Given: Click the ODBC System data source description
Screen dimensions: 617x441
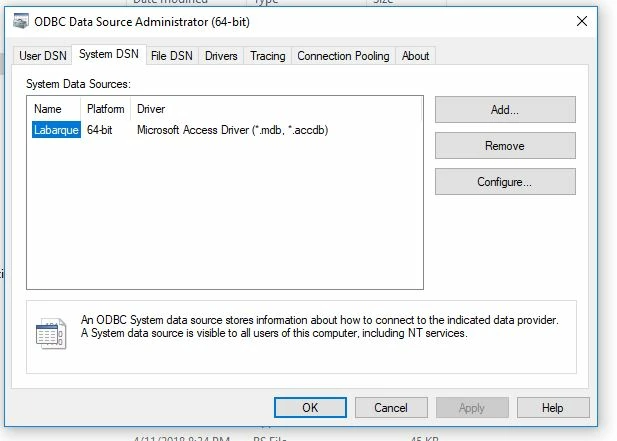Looking at the screenshot, I should (x=320, y=327).
